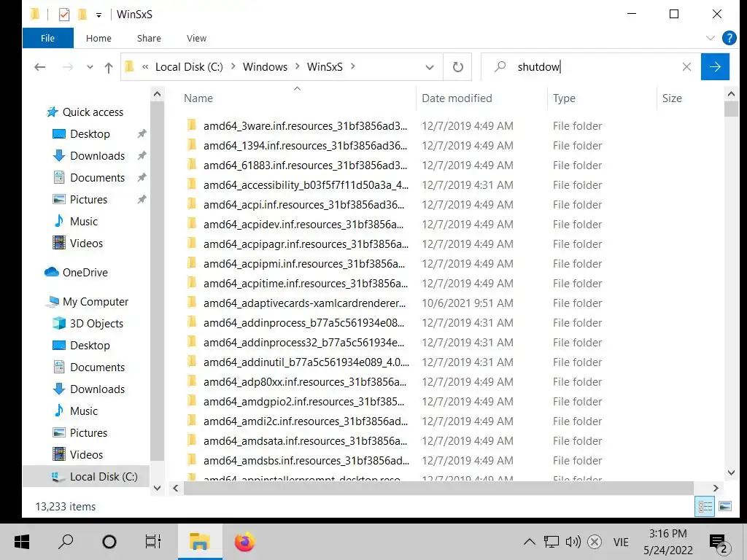Open the volume speaker tray icon
The width and height of the screenshot is (747, 560).
coord(573,542)
